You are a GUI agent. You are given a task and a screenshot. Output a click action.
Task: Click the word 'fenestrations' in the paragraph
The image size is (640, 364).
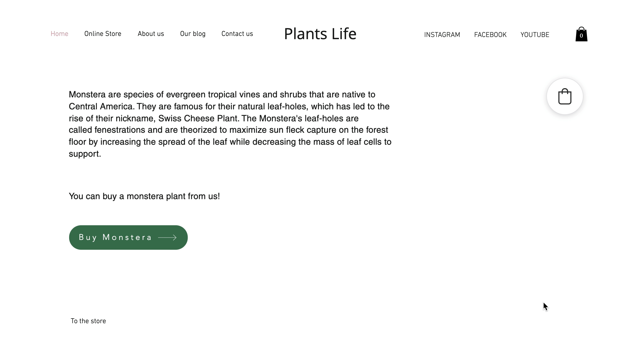click(120, 130)
